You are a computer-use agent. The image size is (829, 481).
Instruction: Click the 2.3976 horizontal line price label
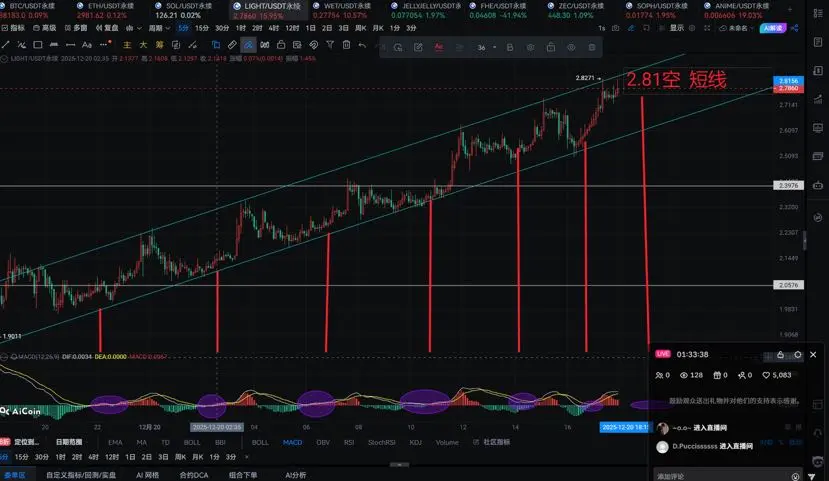tap(788, 186)
